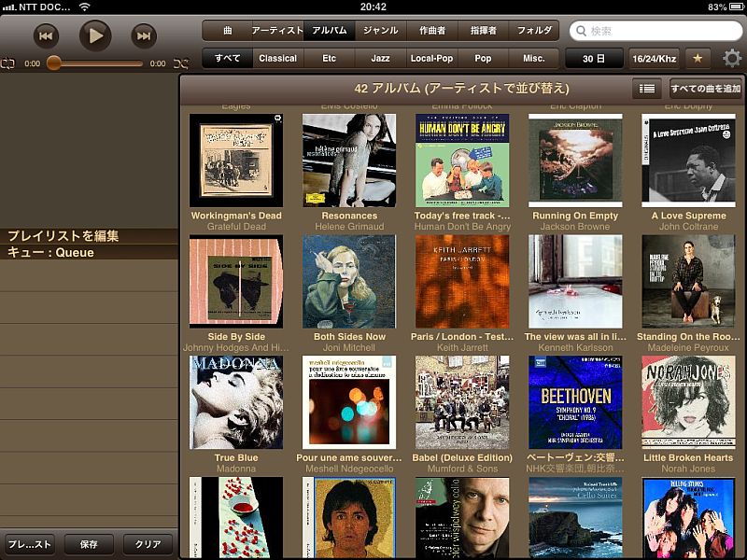
Task: Select the 作曲者 tab
Action: (432, 31)
